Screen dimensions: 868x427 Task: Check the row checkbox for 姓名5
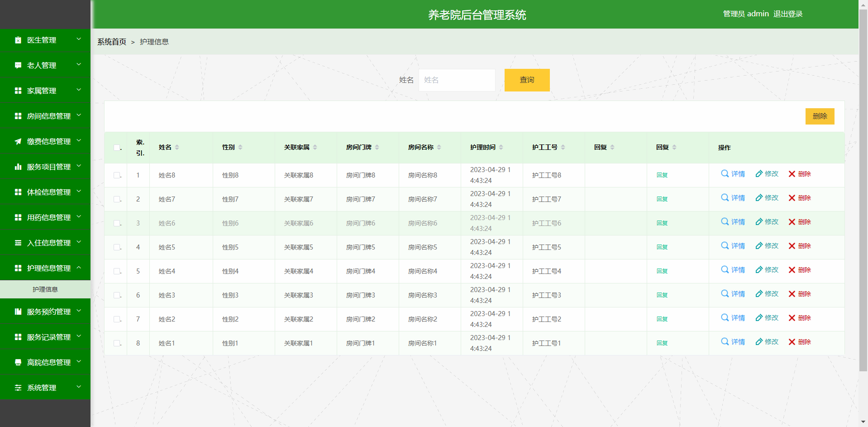point(117,247)
